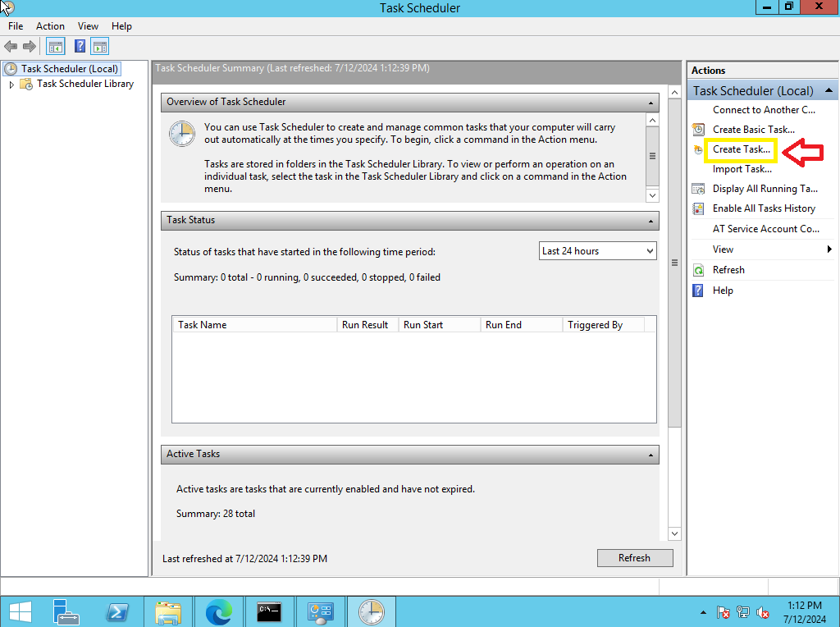Open the blue Help toolbar icon
This screenshot has width=840, height=627.
click(x=80, y=47)
